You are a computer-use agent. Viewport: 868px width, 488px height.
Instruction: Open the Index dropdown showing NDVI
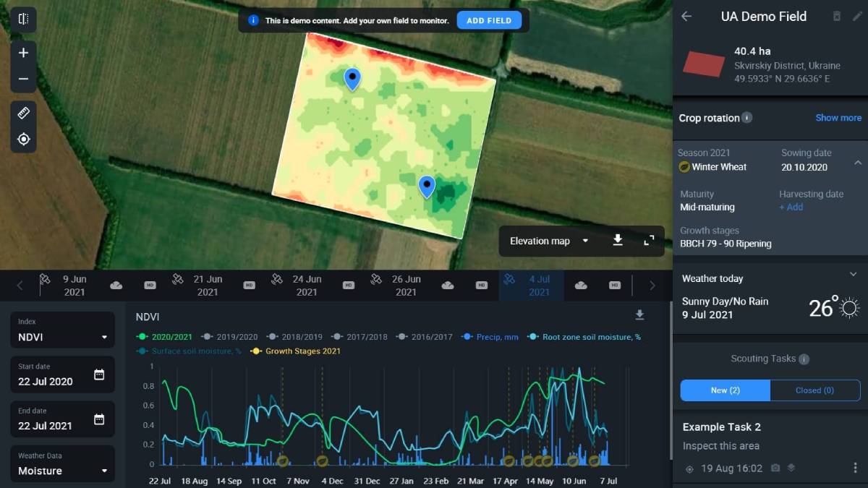[x=62, y=330]
